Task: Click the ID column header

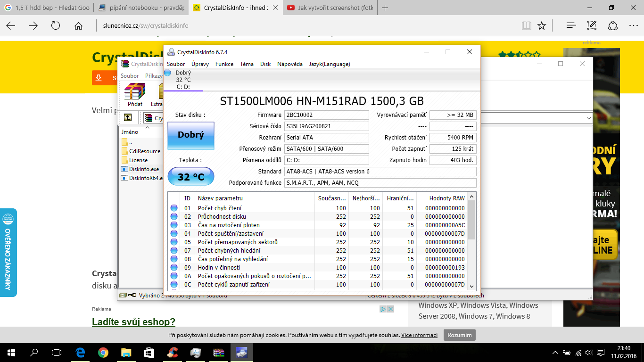Action: coord(187,198)
